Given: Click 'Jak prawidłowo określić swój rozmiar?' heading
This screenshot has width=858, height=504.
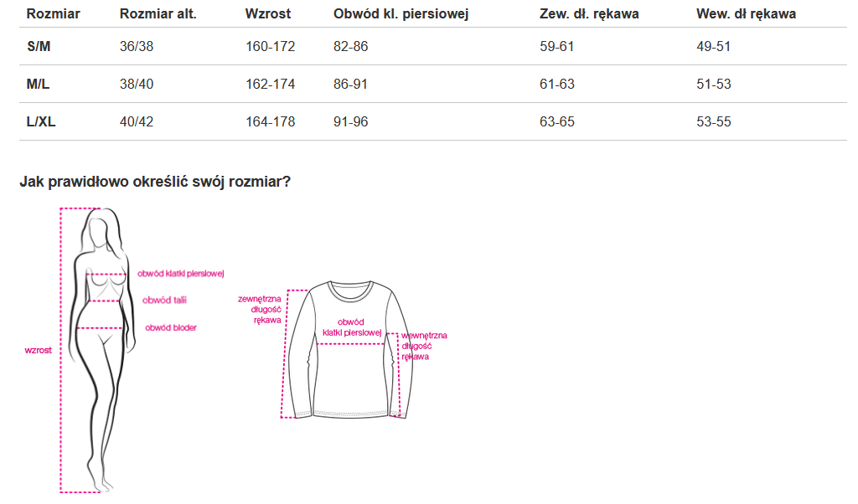Looking at the screenshot, I should [x=155, y=182].
